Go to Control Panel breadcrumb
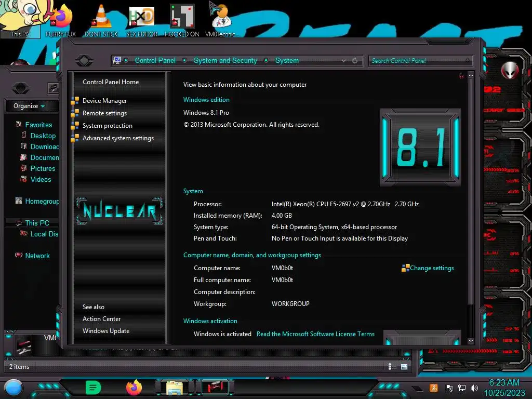 coord(155,60)
